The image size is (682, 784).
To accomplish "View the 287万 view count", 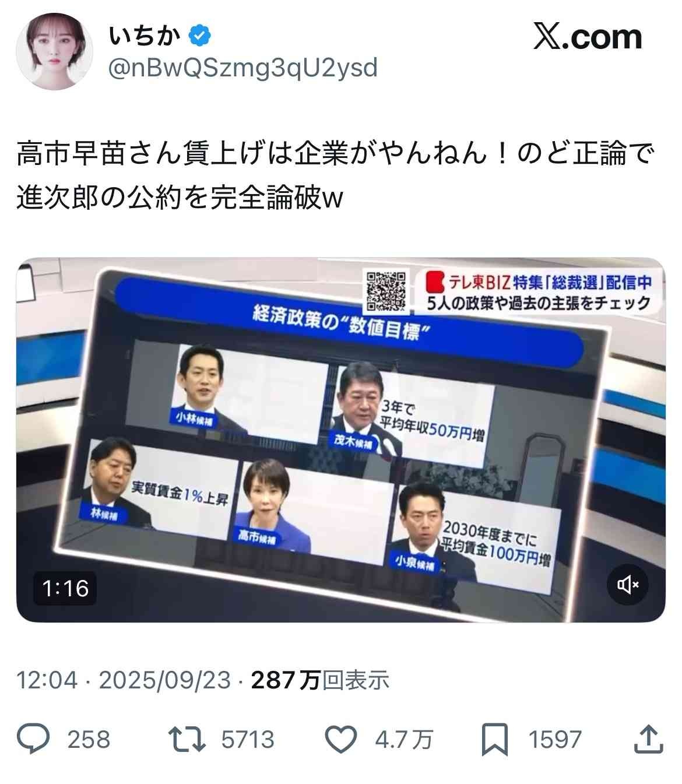I will (319, 680).
